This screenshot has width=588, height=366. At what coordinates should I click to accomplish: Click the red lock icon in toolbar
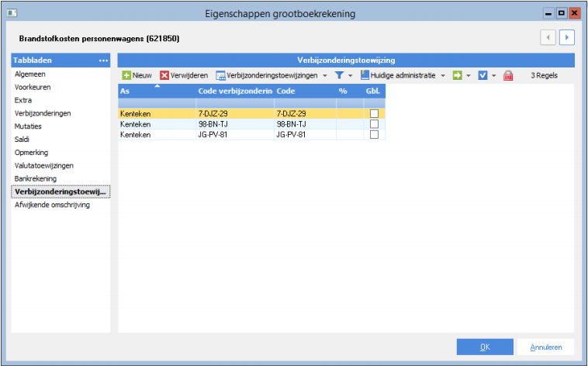508,75
